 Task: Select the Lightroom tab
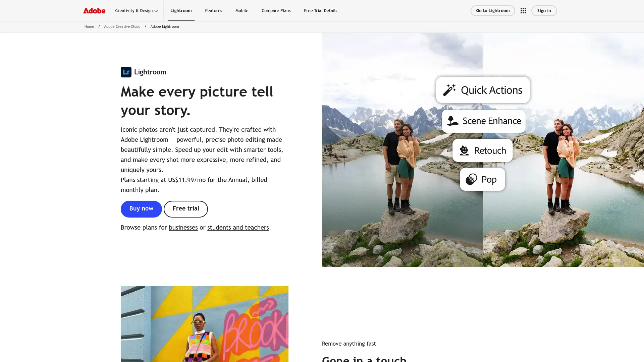coord(181,11)
